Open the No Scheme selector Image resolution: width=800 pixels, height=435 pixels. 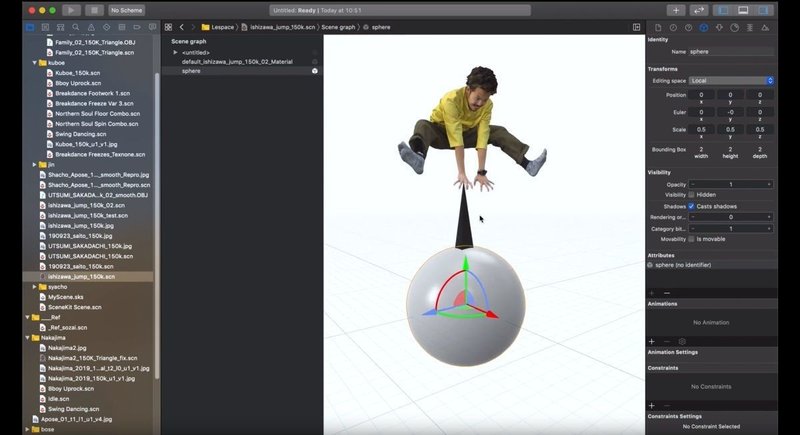[127, 10]
